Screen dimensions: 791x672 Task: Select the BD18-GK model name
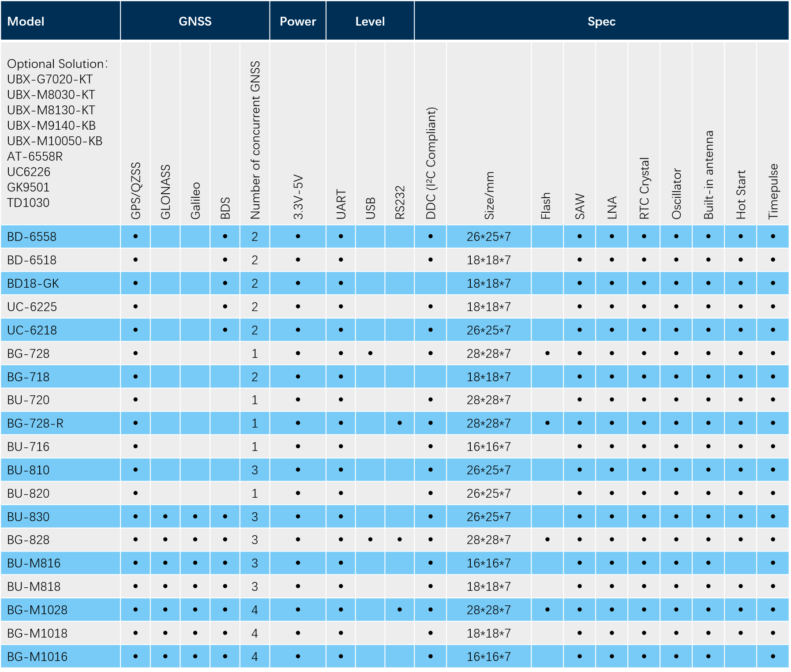pyautogui.click(x=33, y=284)
